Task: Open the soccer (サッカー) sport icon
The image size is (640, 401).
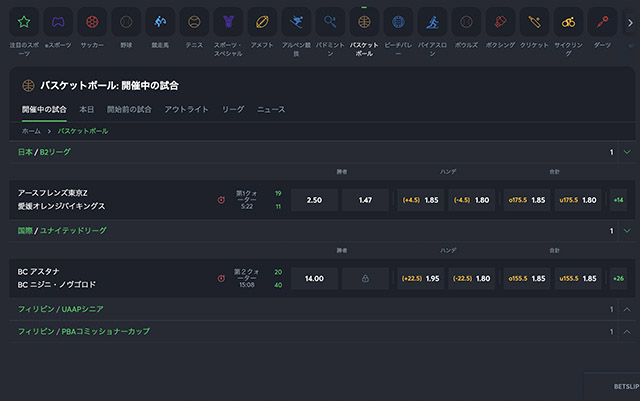Action: [92, 21]
